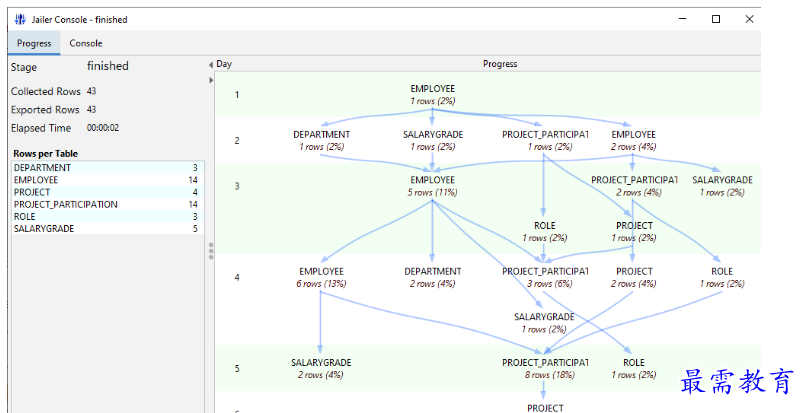Click PROJECT_PARTICIPATION 8 rows (18%) node

[545, 368]
